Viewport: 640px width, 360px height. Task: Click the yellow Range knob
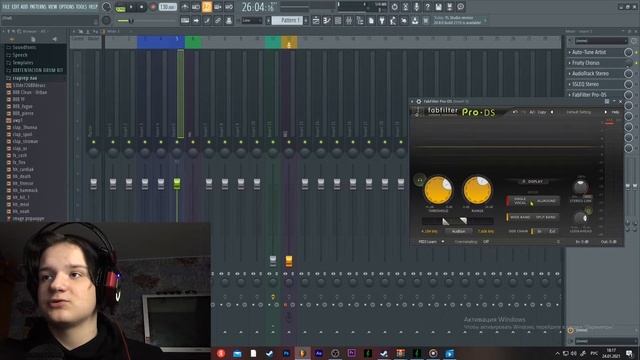coord(477,190)
